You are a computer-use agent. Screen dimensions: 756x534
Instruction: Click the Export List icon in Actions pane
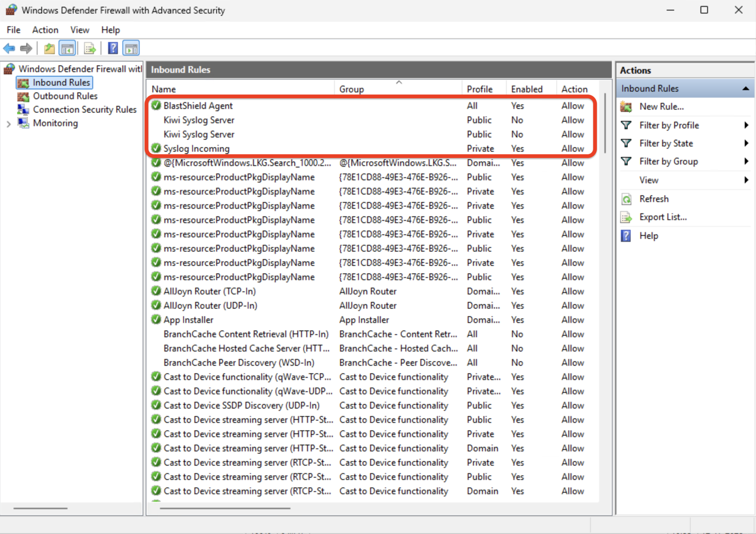pyautogui.click(x=626, y=217)
